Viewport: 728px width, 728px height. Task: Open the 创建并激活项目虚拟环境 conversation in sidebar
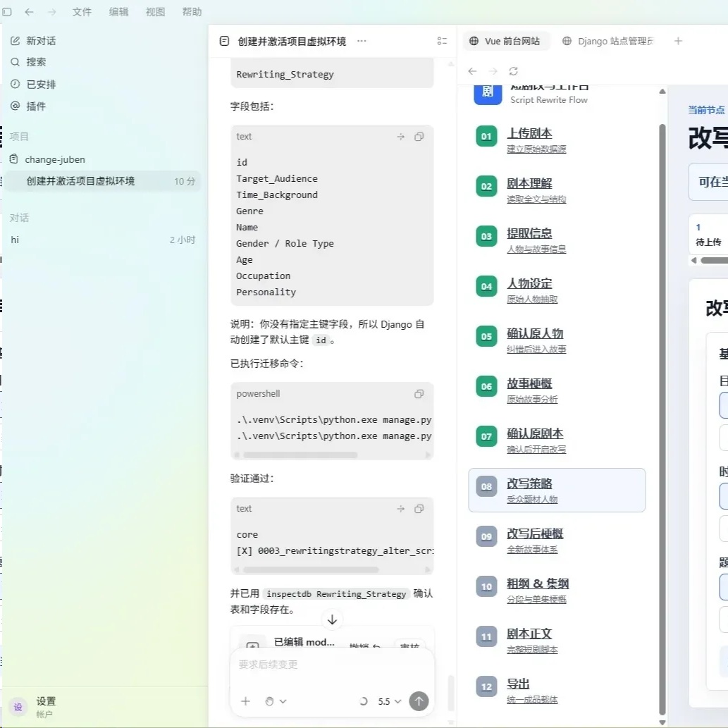104,181
